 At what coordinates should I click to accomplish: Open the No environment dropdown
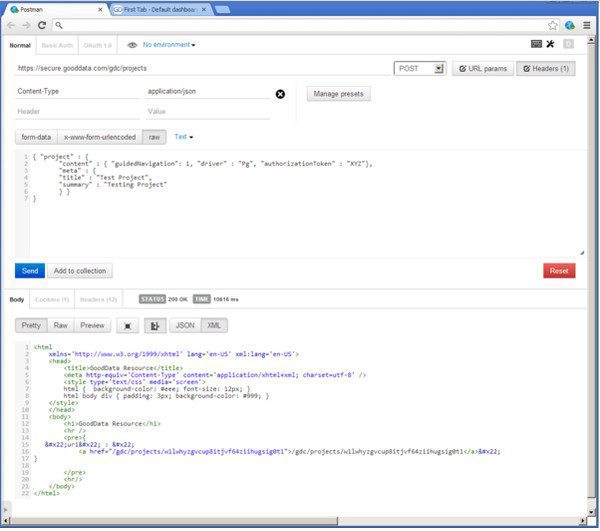pos(169,45)
